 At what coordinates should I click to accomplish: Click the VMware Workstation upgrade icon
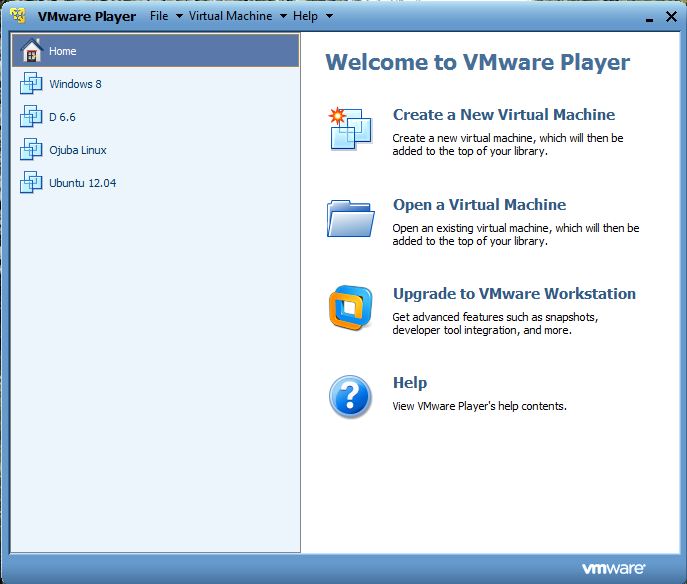point(351,308)
